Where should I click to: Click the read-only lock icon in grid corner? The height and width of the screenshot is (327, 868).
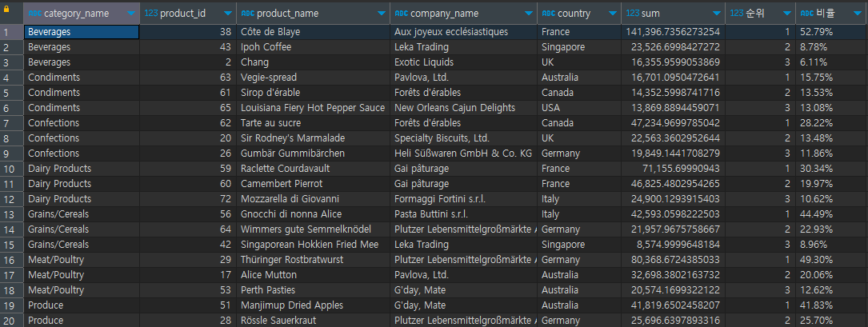[6, 9]
